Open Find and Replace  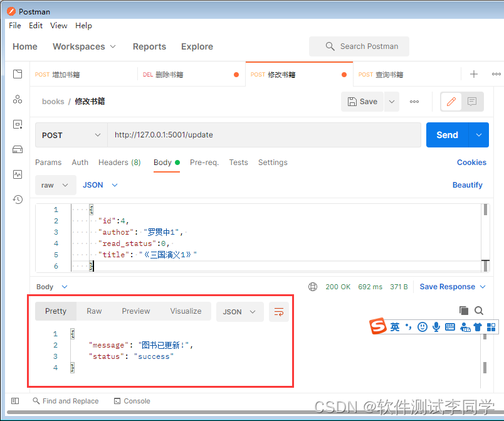[x=66, y=401]
